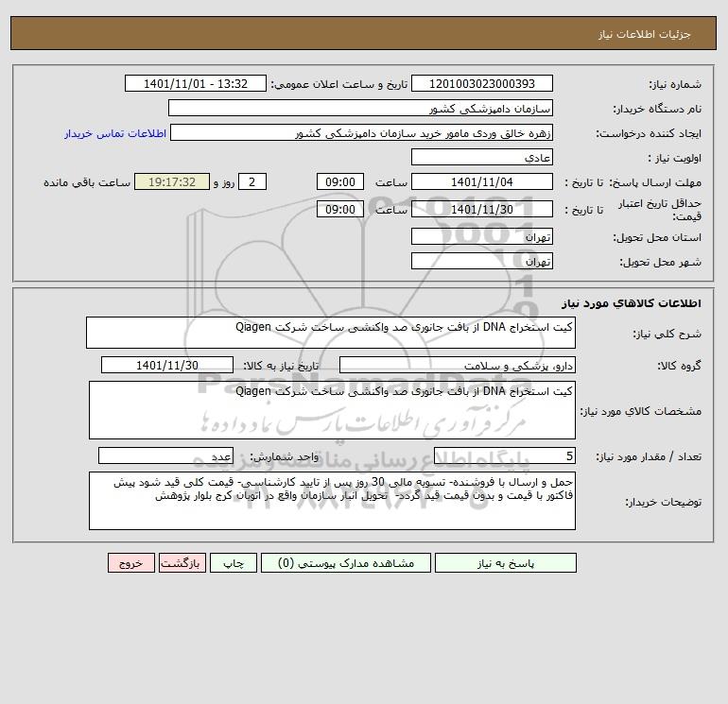This screenshot has height=704, width=728.
Task: Click the priority field عادي
Action: point(482,157)
